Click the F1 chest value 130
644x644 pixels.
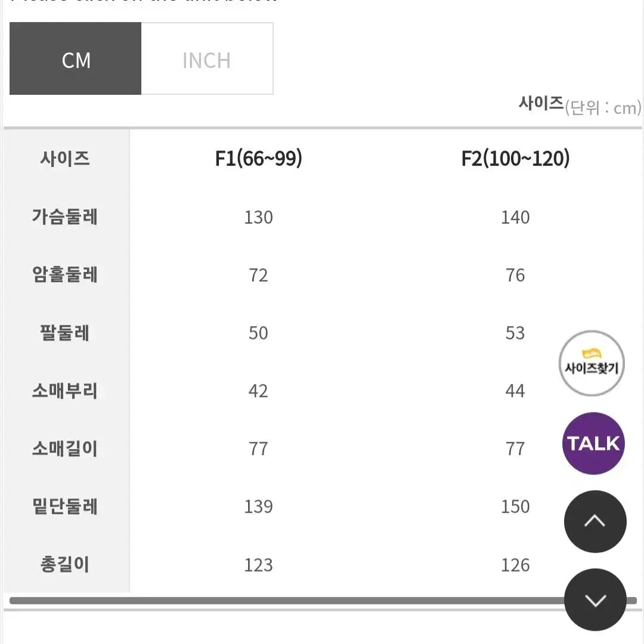pos(258,217)
